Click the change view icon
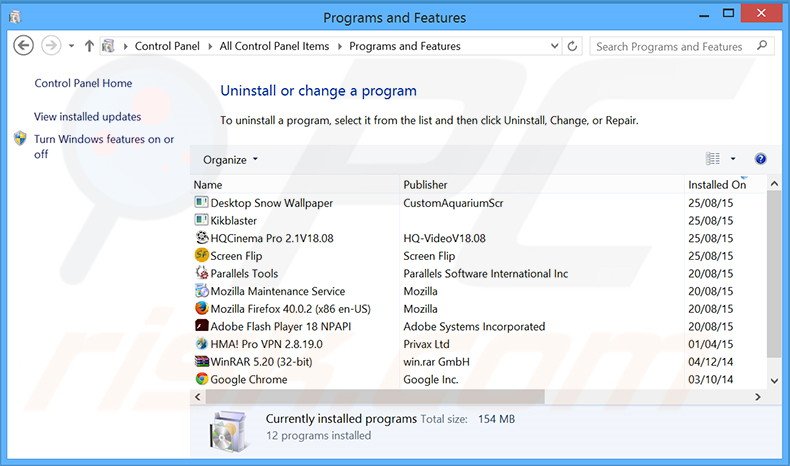Screen dimensions: 790x466 [712, 159]
